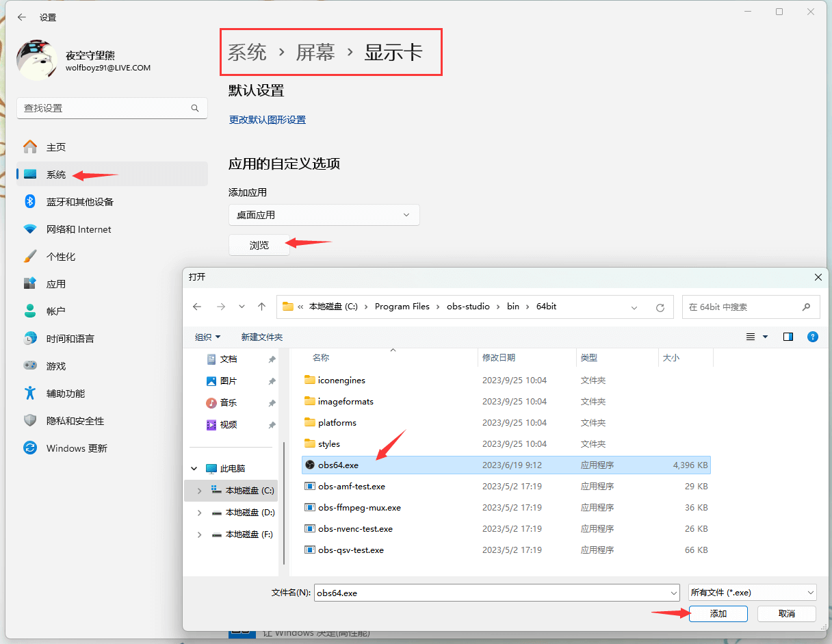Expand the 本地磁盘 (C:) tree node
This screenshot has height=644, width=832.
(200, 491)
